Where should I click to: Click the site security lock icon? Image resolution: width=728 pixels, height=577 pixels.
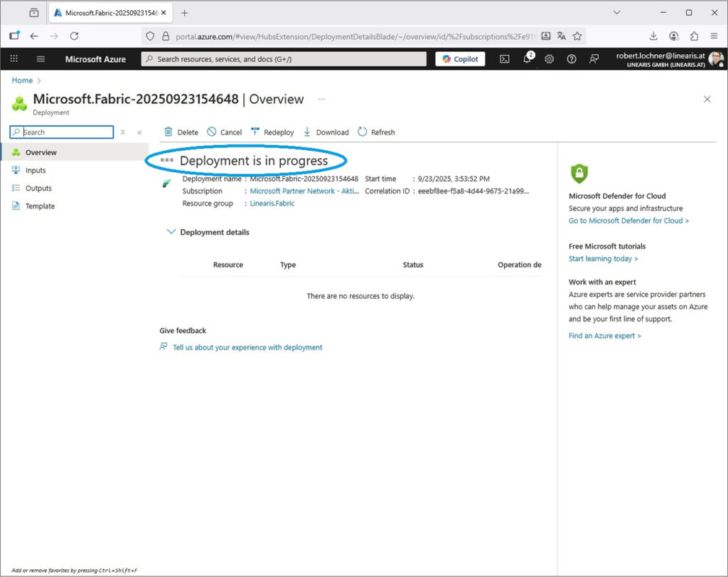pos(165,36)
